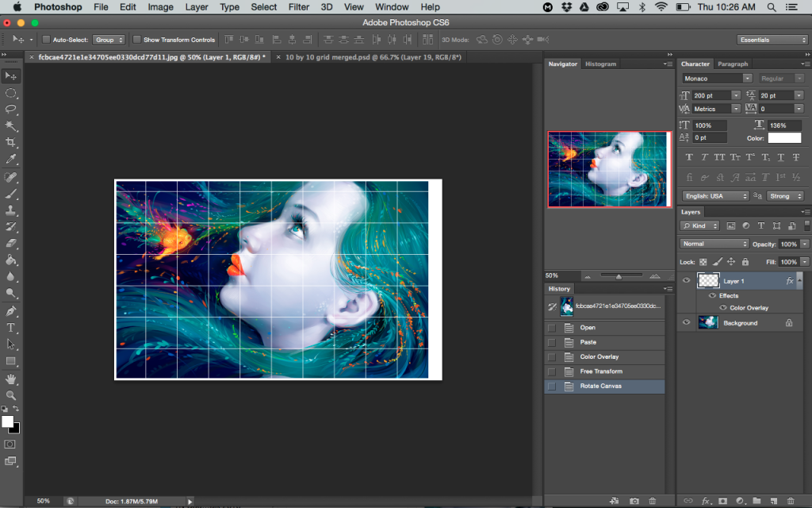Select the Elliptical Marquee tool
This screenshot has height=508, width=812.
(10, 94)
